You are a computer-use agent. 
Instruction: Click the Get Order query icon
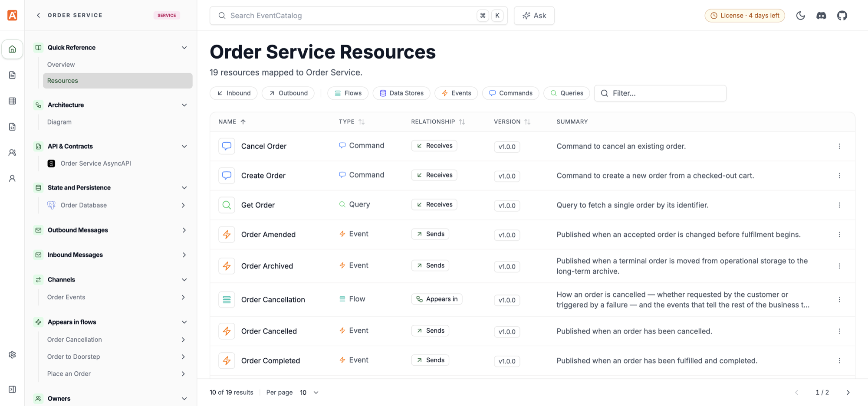click(227, 205)
